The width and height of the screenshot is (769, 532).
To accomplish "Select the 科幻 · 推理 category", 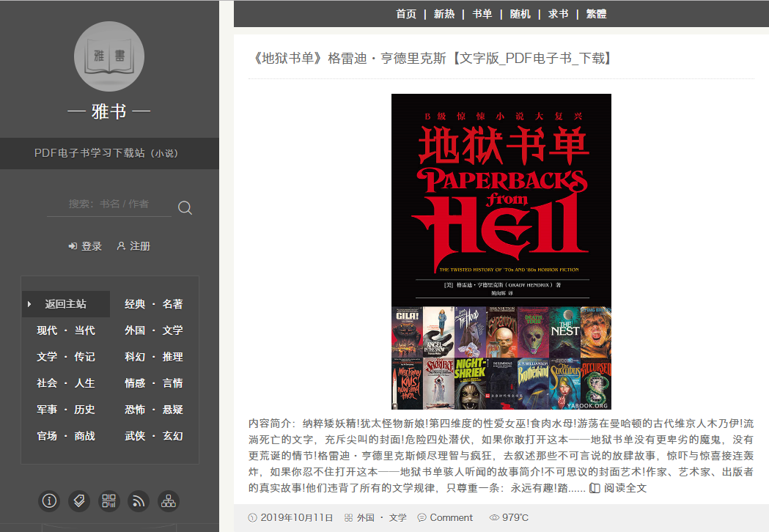I will pos(153,357).
